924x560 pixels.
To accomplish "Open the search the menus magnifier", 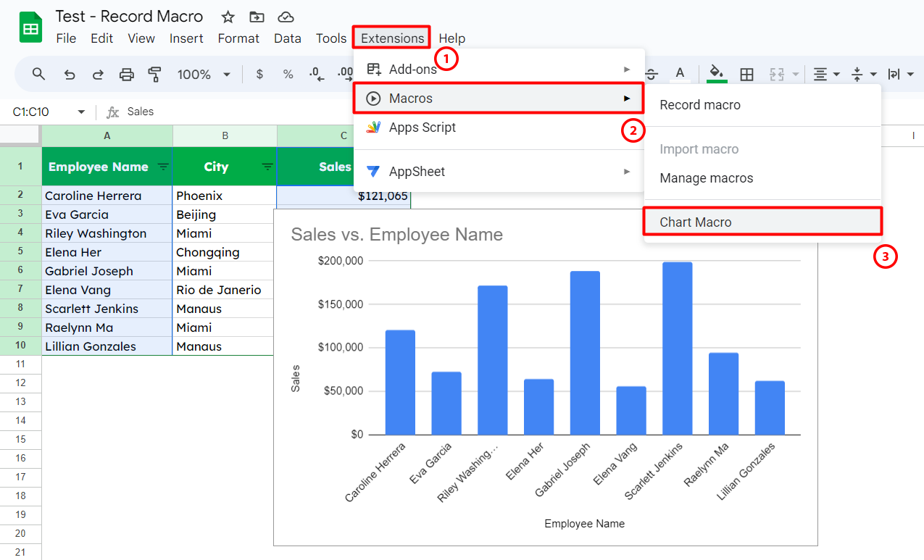I will pos(39,74).
